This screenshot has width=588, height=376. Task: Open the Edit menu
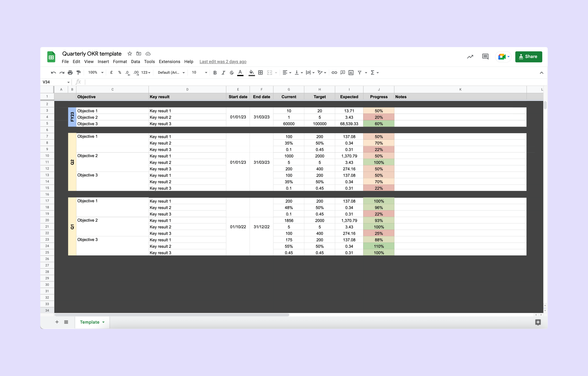click(76, 62)
